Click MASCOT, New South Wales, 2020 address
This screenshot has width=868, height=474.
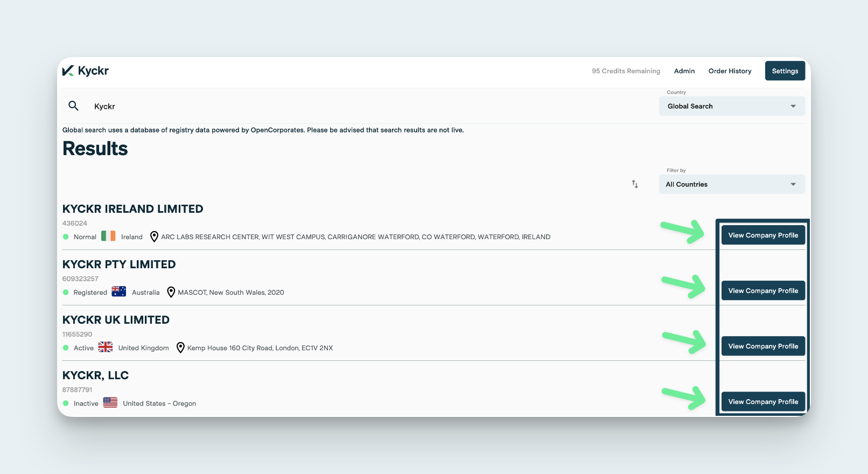coord(231,292)
